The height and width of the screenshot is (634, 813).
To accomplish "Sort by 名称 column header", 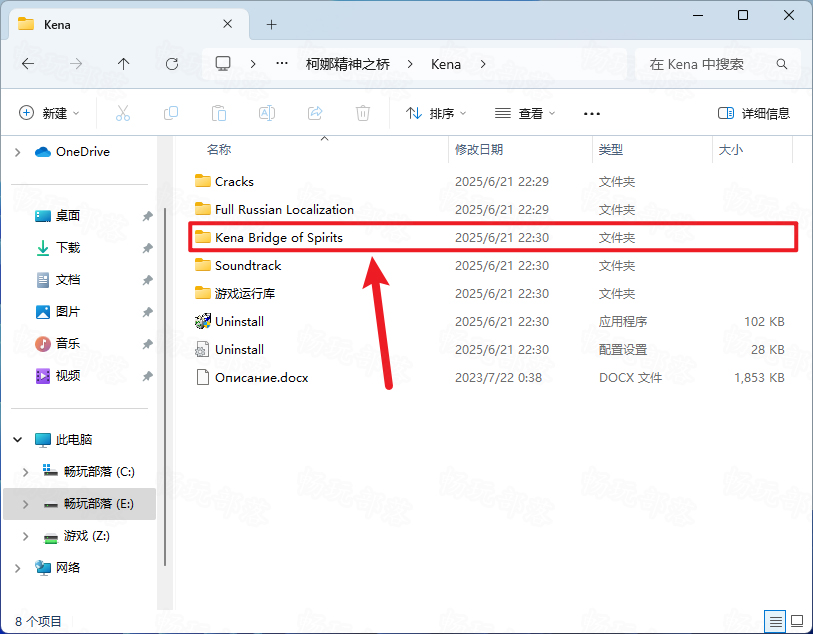I will point(219,150).
